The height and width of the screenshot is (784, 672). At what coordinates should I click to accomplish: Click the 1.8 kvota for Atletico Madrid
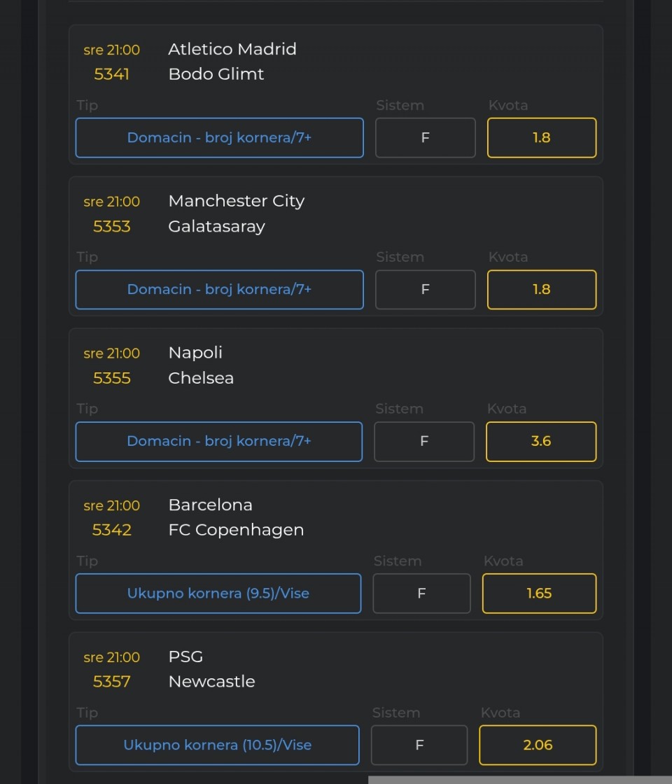click(541, 138)
